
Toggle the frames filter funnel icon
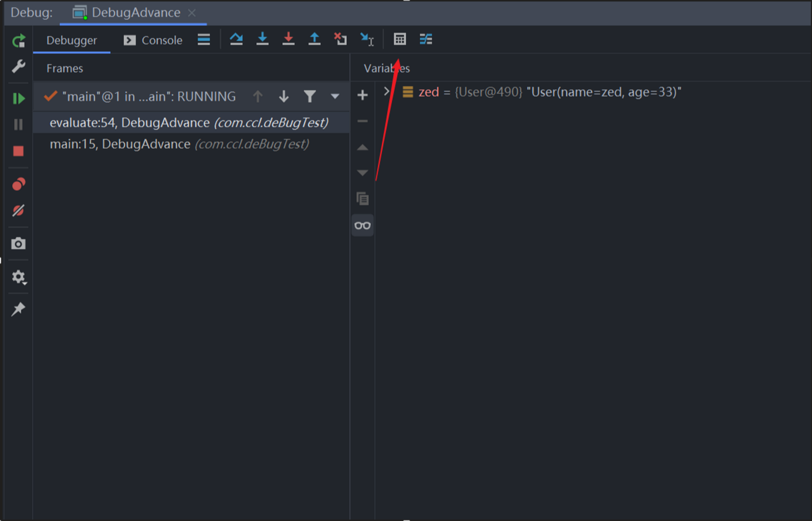pyautogui.click(x=310, y=96)
